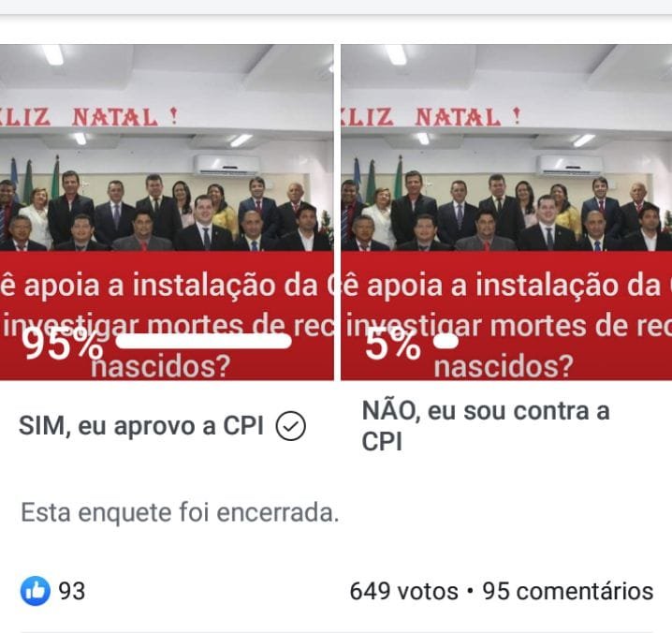
Task: Click the poll question text on right image
Action: pos(506,325)
